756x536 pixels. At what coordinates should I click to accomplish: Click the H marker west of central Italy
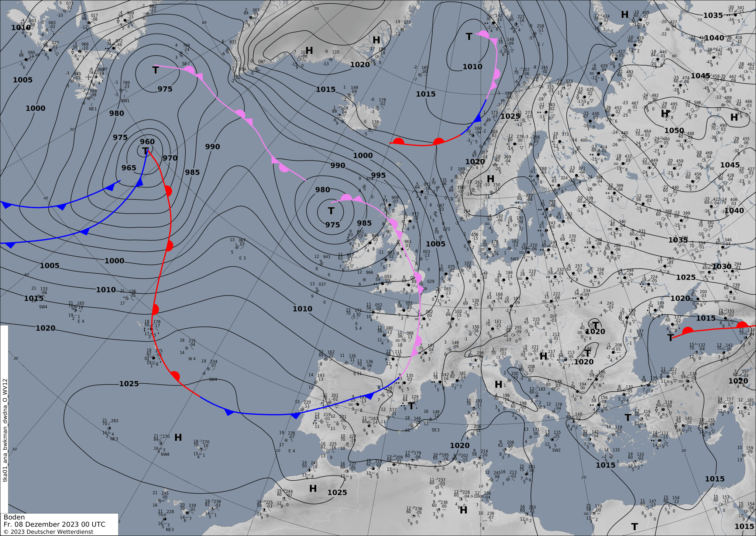(x=498, y=384)
